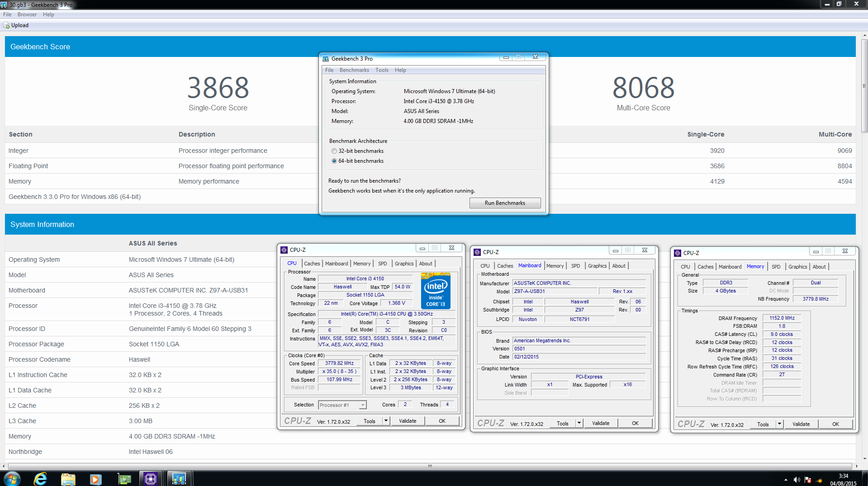Click Validate in first CPU-Z window

click(x=408, y=421)
